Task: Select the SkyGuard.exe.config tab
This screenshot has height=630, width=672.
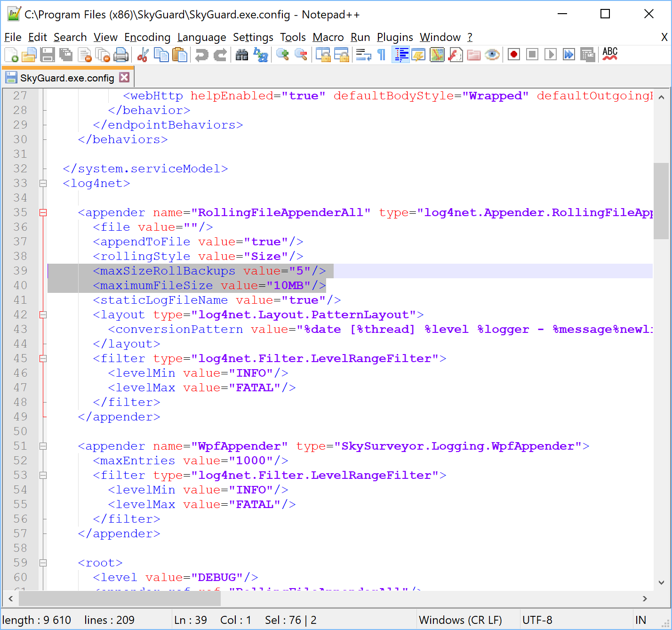Action: [67, 78]
